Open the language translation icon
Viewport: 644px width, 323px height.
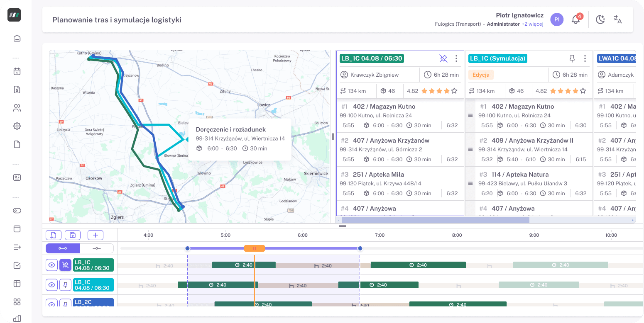tap(617, 19)
